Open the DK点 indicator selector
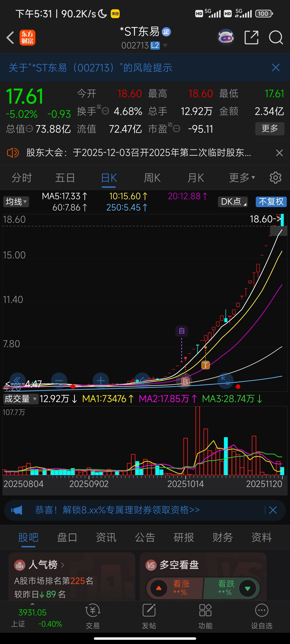Viewport: 290px width, 644px height. point(233,201)
